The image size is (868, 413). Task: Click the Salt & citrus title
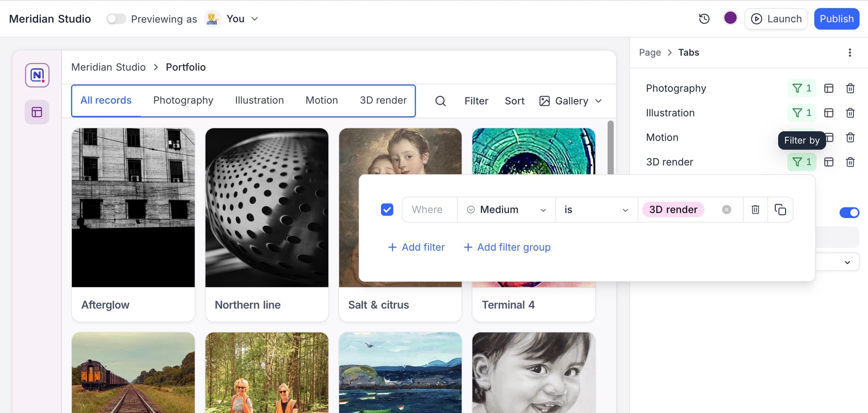378,305
